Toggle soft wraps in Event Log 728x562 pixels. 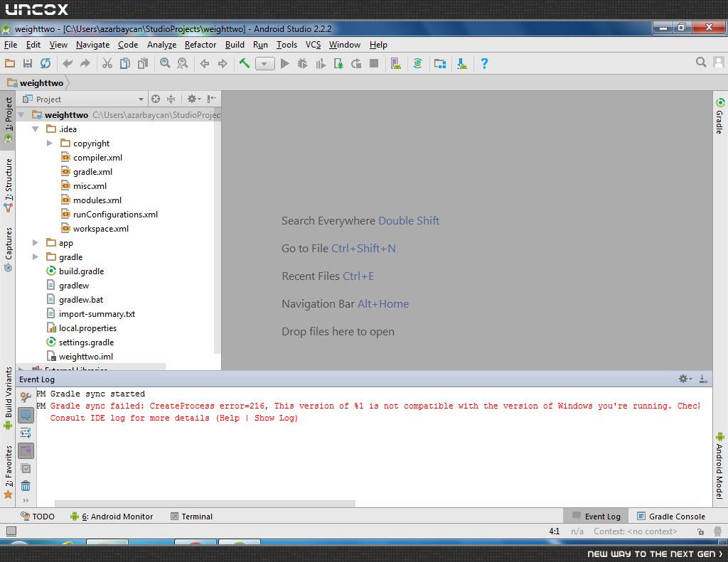coord(26,433)
